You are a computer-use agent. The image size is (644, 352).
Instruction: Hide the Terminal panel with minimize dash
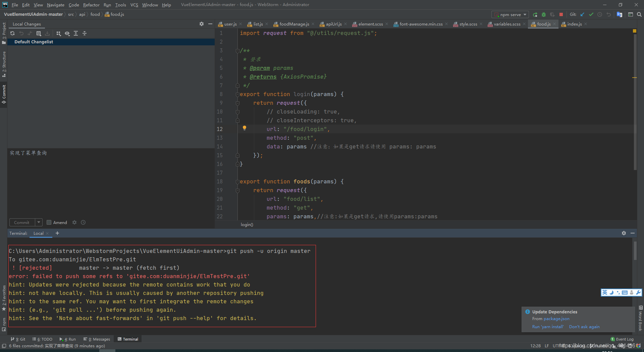(x=633, y=233)
